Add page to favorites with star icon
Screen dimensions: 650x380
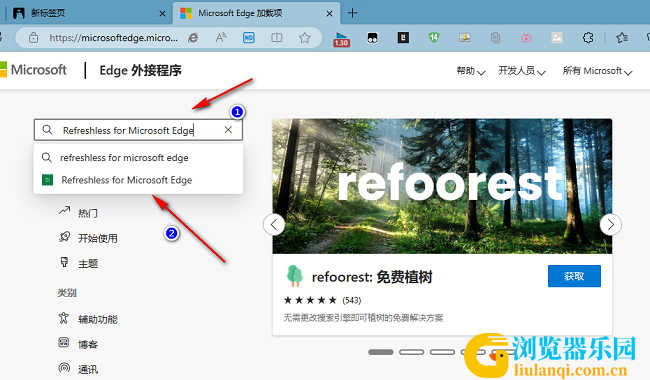[x=305, y=38]
